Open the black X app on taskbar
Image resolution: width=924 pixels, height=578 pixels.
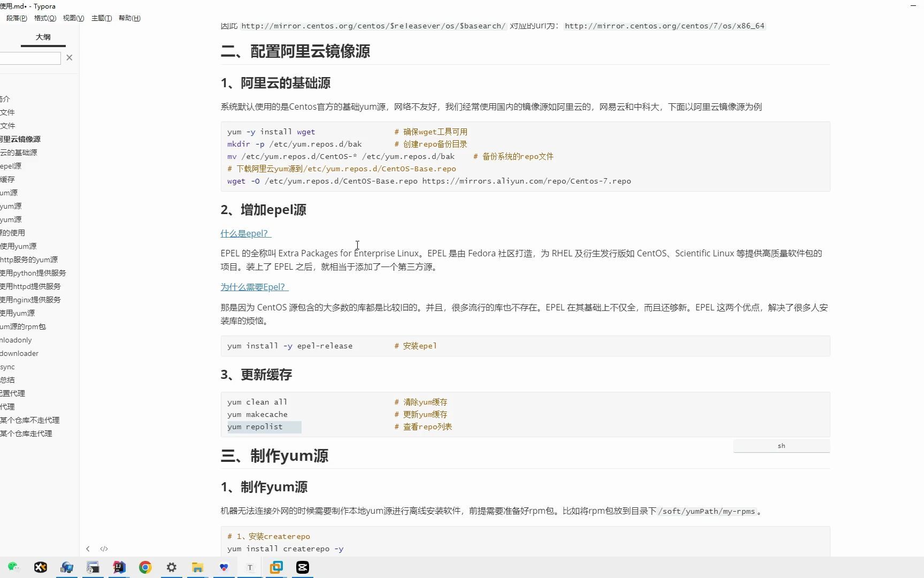point(41,567)
